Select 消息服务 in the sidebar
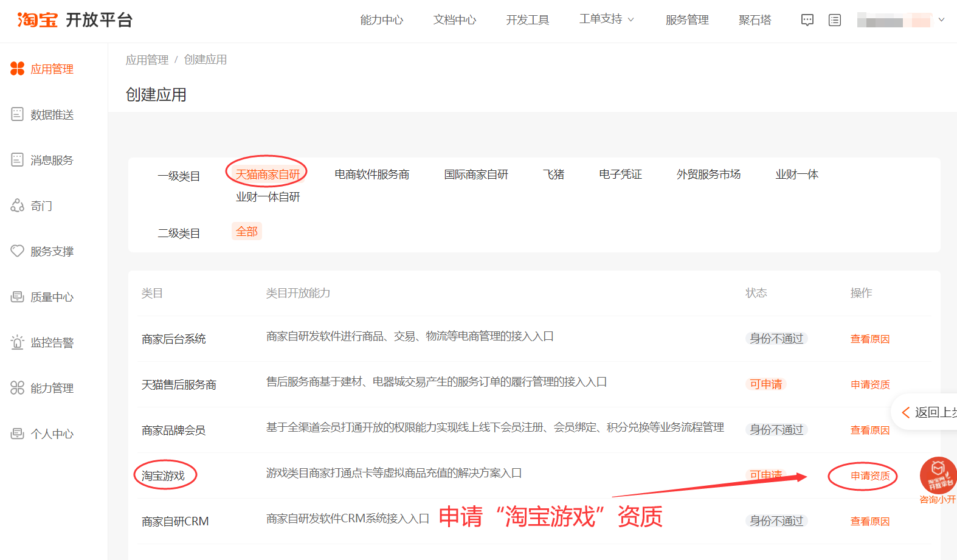This screenshot has width=957, height=560. [x=52, y=161]
